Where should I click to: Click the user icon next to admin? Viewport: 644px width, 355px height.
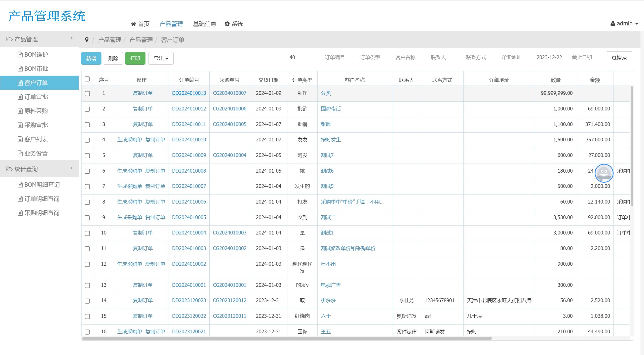click(x=613, y=24)
